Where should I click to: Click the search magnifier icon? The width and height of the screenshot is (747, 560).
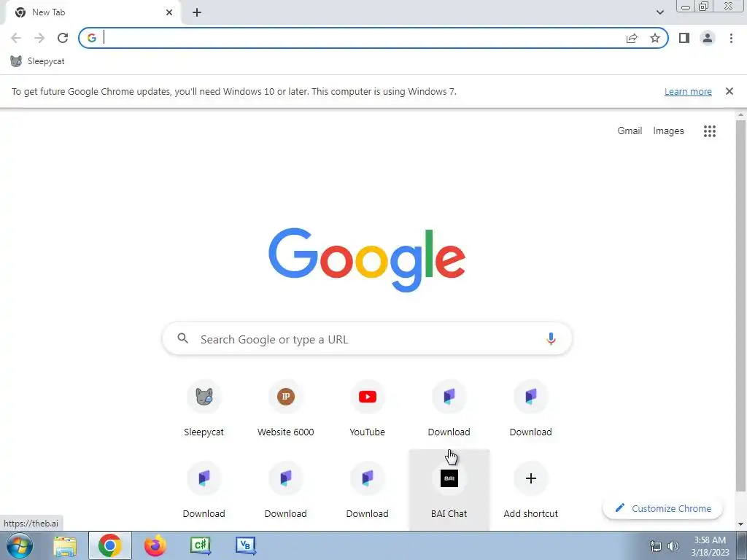click(182, 338)
